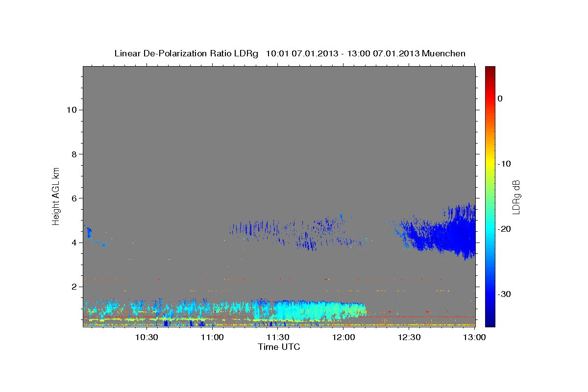The image size is (588, 392).
Task: Click the 11:30 time tick label
Action: (x=278, y=337)
